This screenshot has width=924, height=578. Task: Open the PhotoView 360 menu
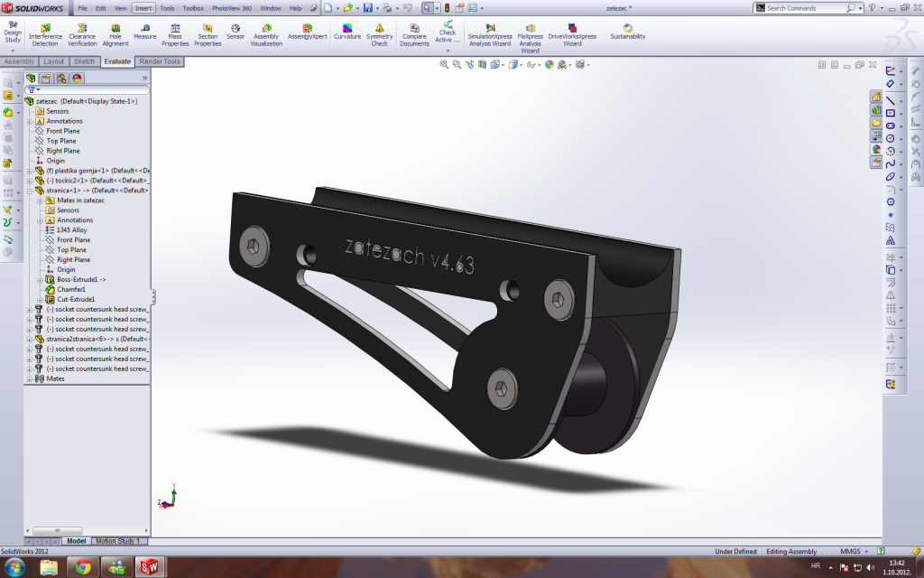tap(232, 8)
